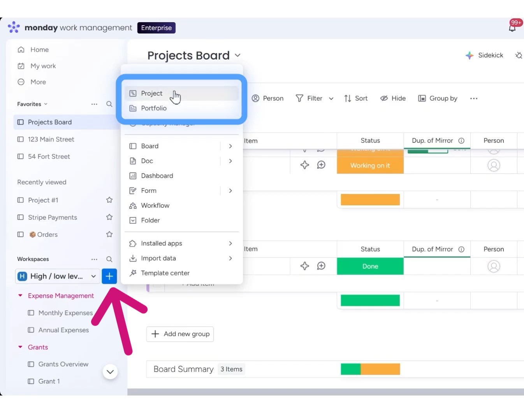
Task: Click the green Done status cell
Action: pyautogui.click(x=370, y=266)
